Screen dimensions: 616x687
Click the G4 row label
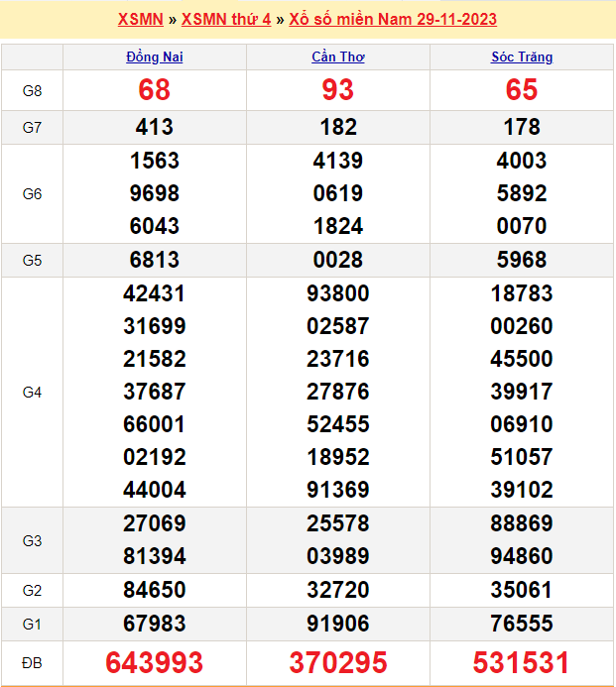tap(32, 392)
